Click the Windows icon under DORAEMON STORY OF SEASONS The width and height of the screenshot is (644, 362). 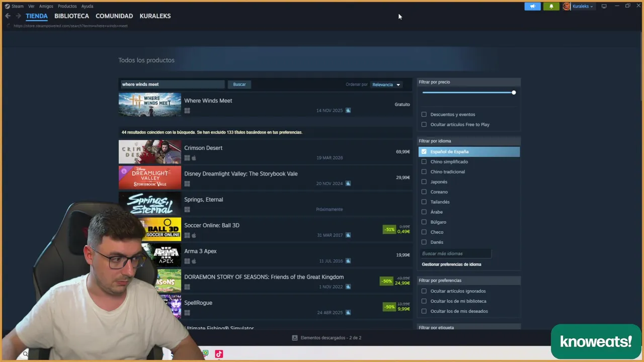(187, 287)
